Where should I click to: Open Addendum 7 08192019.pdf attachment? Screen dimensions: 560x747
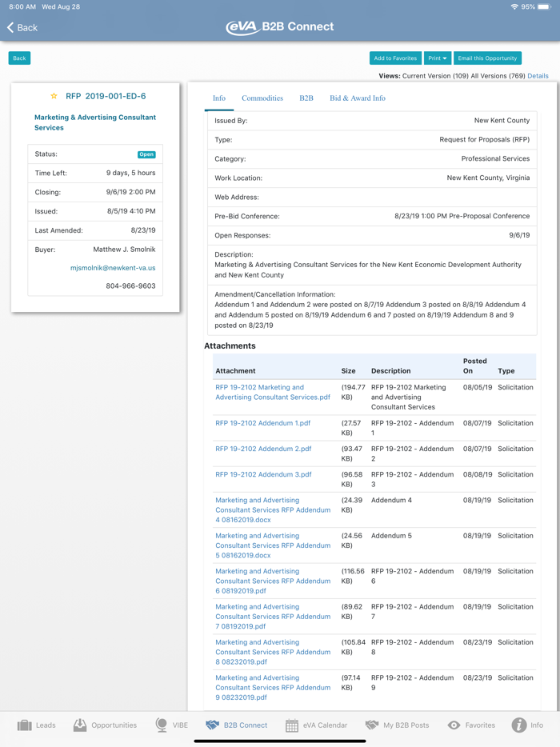click(273, 617)
